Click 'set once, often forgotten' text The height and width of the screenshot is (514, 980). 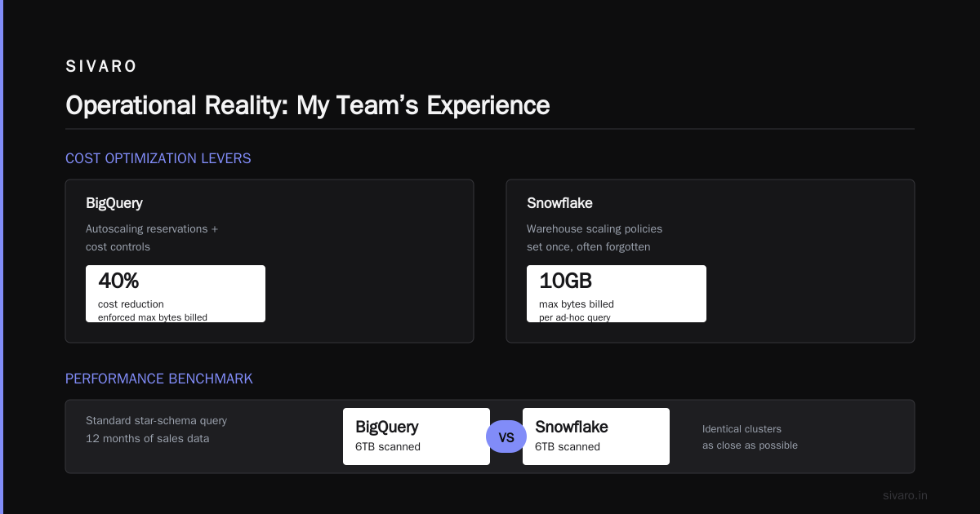click(589, 246)
